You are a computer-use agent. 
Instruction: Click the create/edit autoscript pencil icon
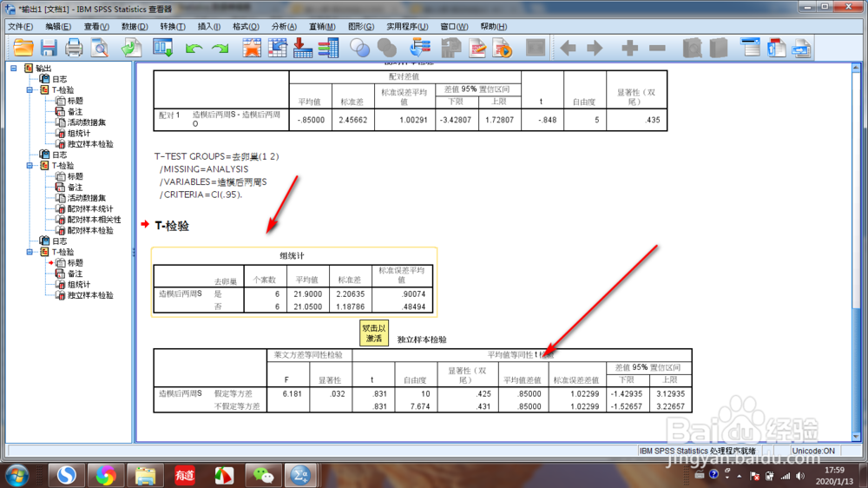tap(477, 48)
